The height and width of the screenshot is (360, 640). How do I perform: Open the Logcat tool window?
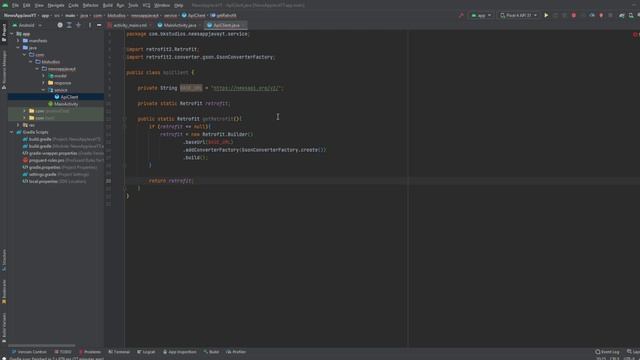click(x=146, y=352)
